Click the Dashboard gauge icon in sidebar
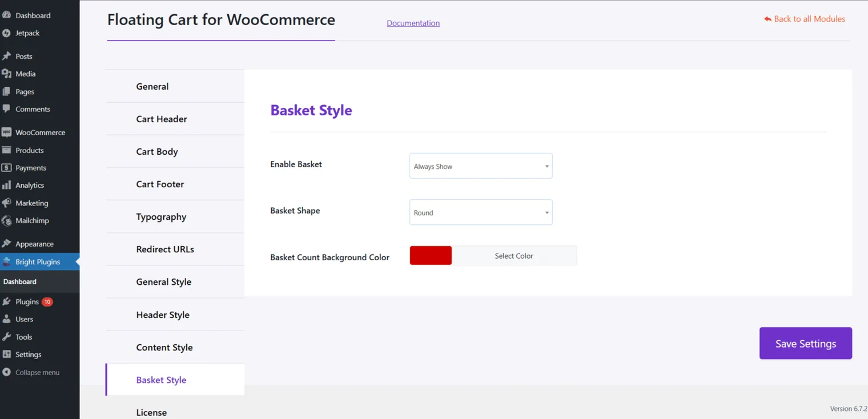Screen dimensions: 868x419 pyautogui.click(x=7, y=15)
